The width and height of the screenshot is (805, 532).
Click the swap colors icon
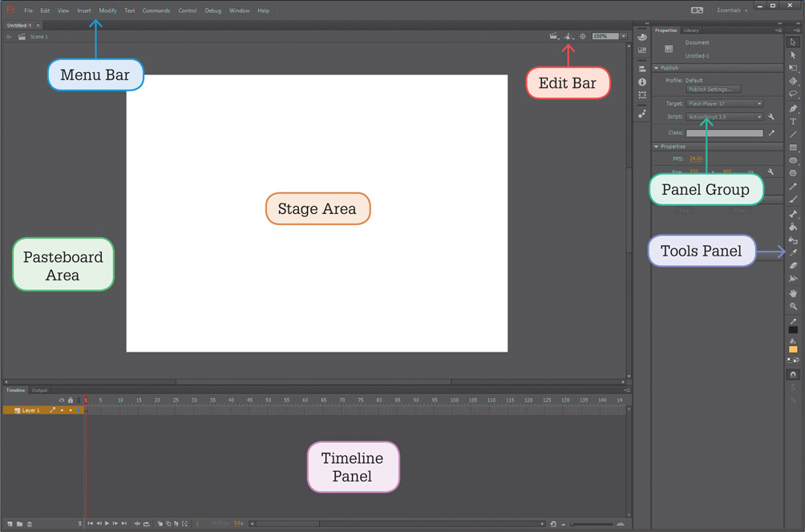(796, 360)
